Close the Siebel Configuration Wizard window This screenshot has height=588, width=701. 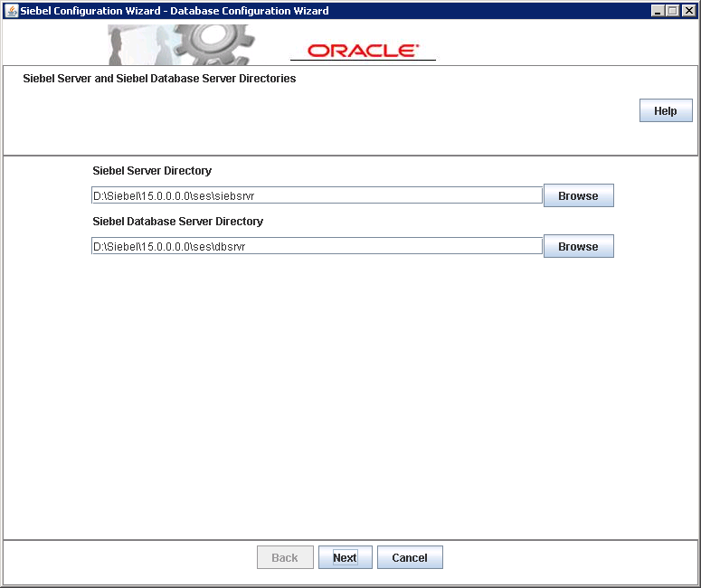[689, 11]
